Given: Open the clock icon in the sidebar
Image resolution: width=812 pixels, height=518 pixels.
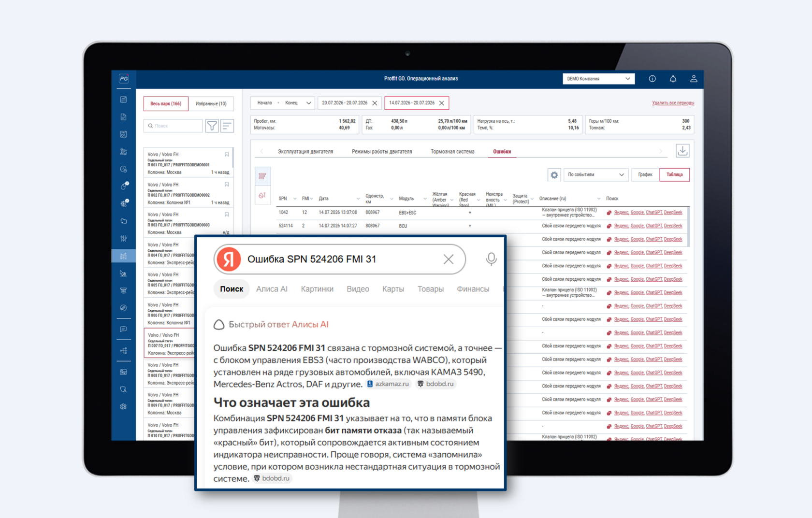Looking at the screenshot, I should coord(124,169).
